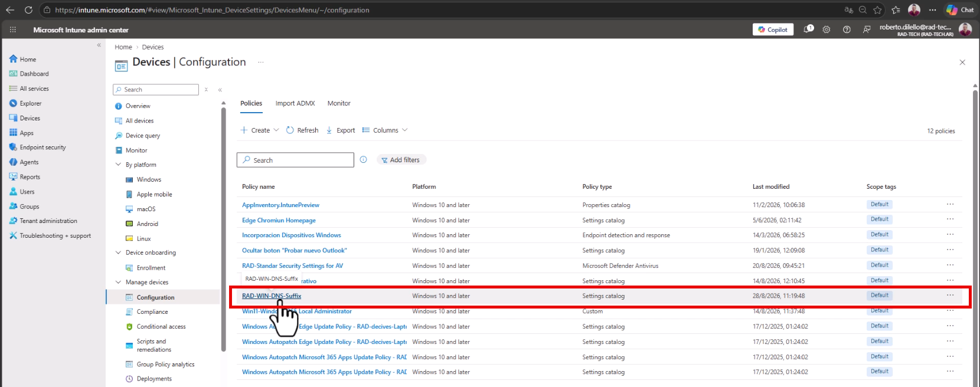
Task: Collapse the By platform section
Action: 118,165
